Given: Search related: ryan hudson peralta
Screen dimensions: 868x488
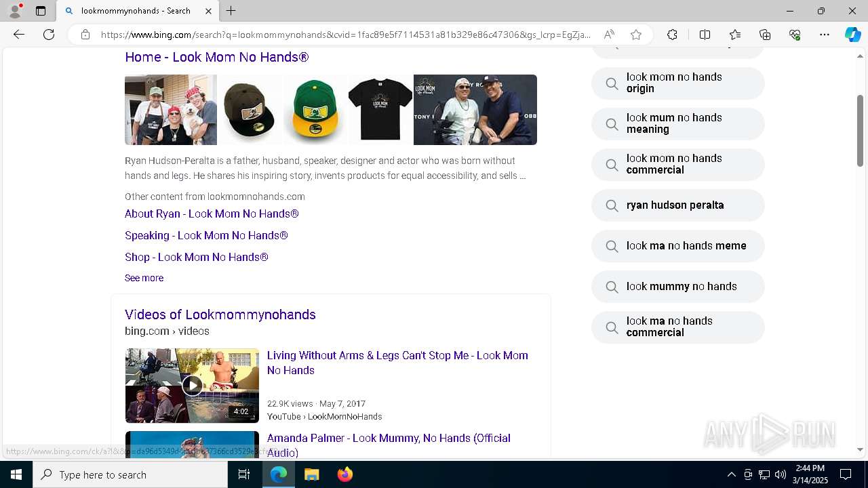Looking at the screenshot, I should pyautogui.click(x=678, y=205).
